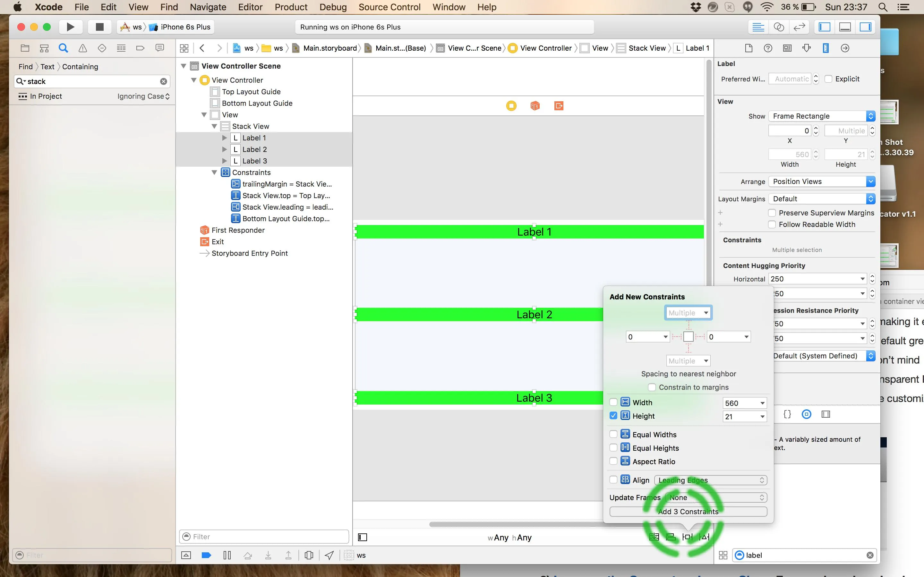Click the Run (play) button

pos(70,27)
